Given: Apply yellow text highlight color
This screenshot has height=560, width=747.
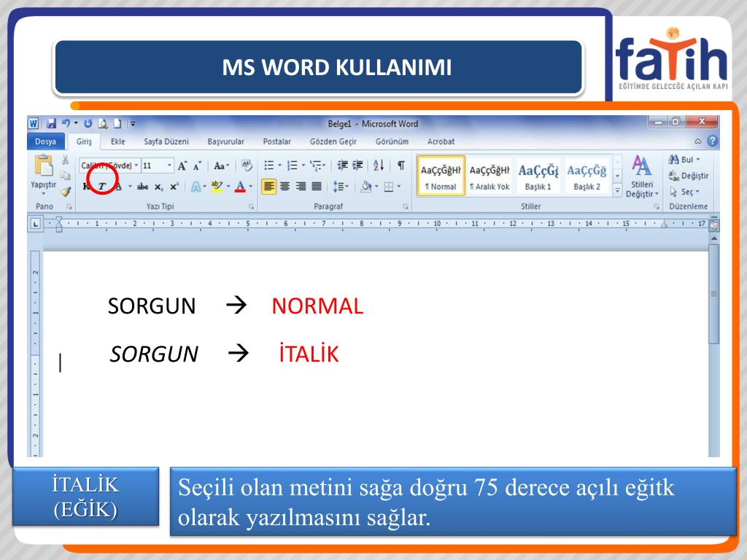Looking at the screenshot, I should pos(217,187).
